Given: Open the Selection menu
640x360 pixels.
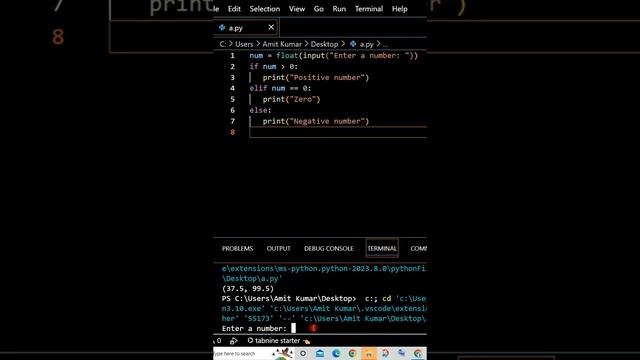Looking at the screenshot, I should coord(264,9).
